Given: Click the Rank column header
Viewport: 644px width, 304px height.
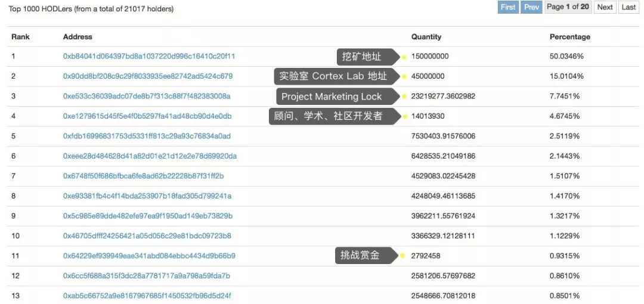Looking at the screenshot, I should tap(20, 36).
